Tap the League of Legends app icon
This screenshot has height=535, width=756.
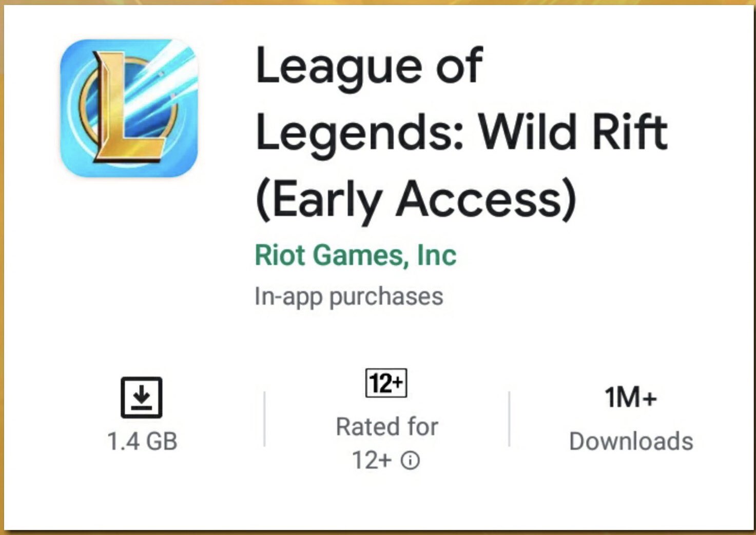(129, 108)
